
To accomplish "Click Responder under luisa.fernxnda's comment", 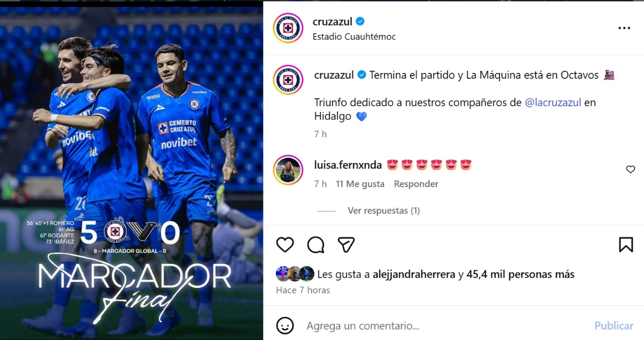I will point(416,184).
